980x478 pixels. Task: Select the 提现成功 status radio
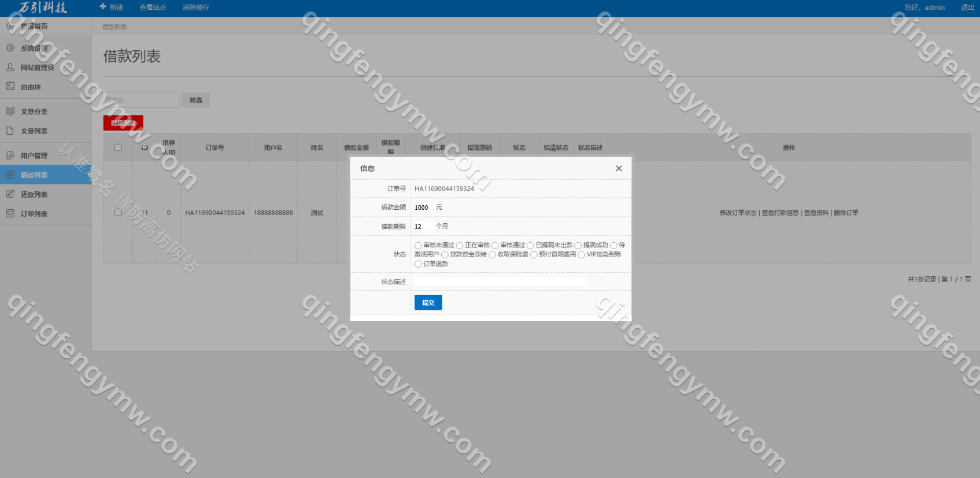(578, 246)
